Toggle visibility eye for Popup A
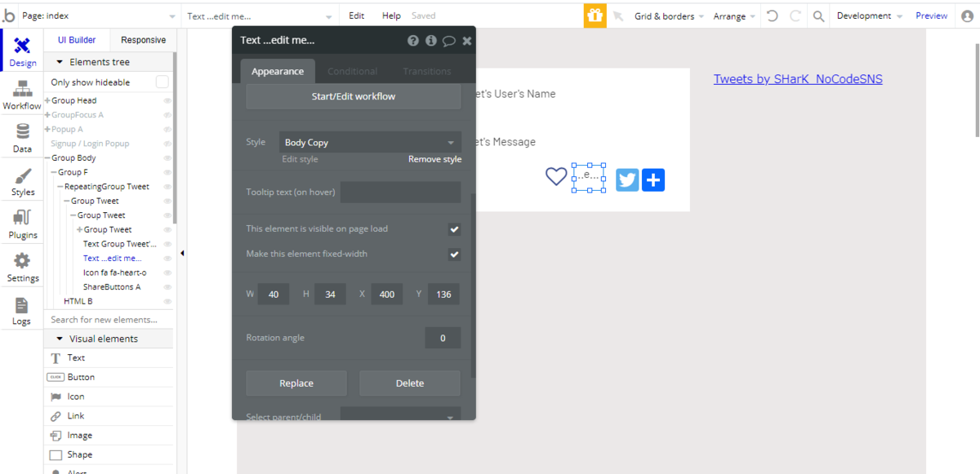 pyautogui.click(x=167, y=129)
